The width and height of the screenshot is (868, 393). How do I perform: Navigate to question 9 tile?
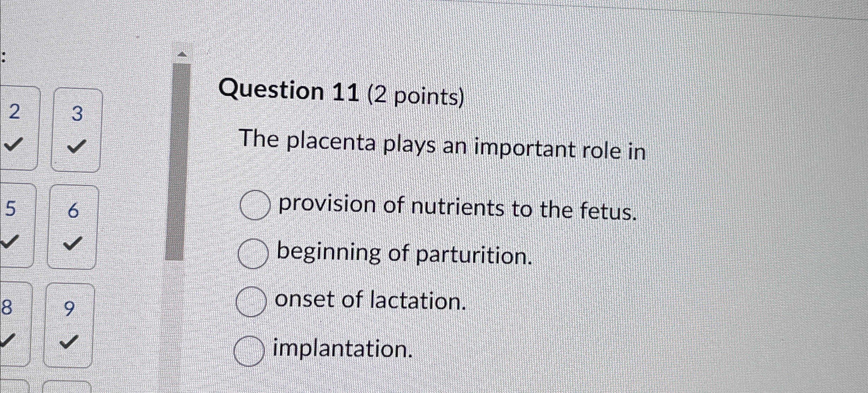tap(70, 310)
